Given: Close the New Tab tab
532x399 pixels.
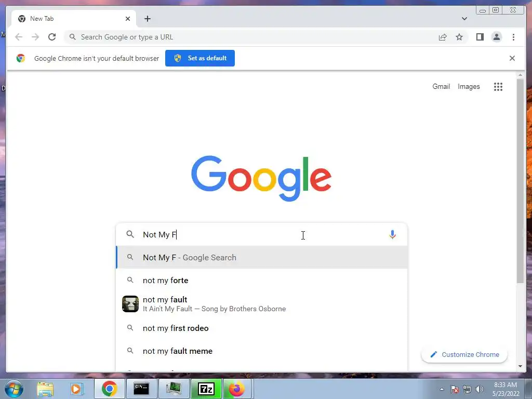Looking at the screenshot, I should coord(128,19).
